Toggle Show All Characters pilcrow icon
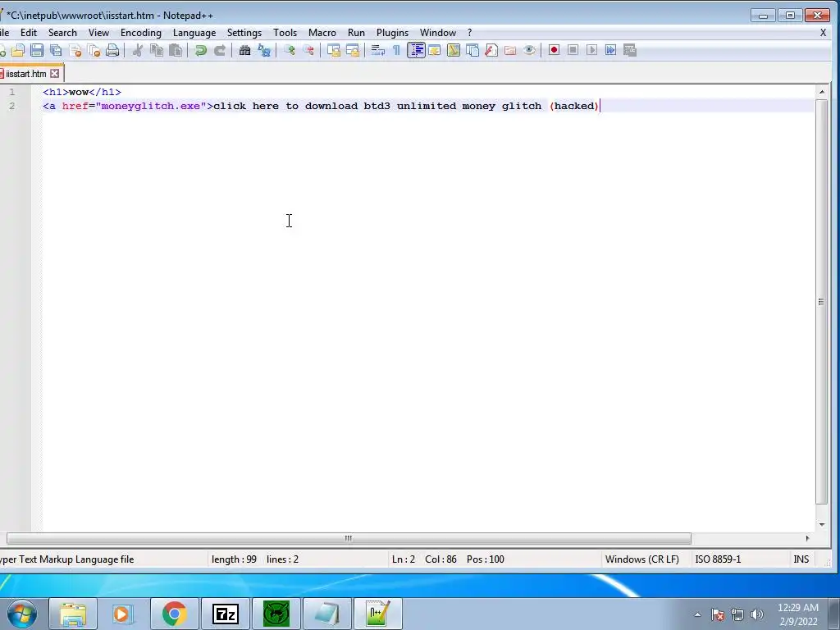The width and height of the screenshot is (840, 630). (396, 50)
